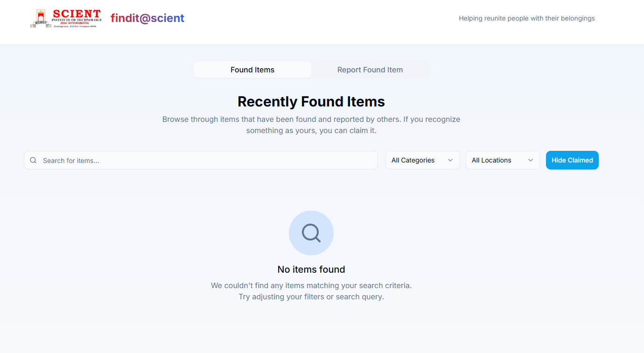Click the large magnifying glass empty-state icon
The width and height of the screenshot is (644, 353).
pyautogui.click(x=311, y=233)
